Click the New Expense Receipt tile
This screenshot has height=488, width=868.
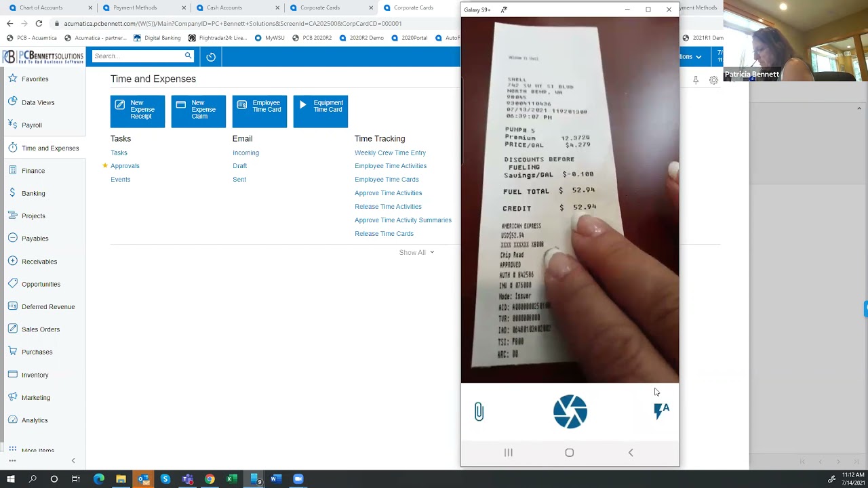(138, 111)
